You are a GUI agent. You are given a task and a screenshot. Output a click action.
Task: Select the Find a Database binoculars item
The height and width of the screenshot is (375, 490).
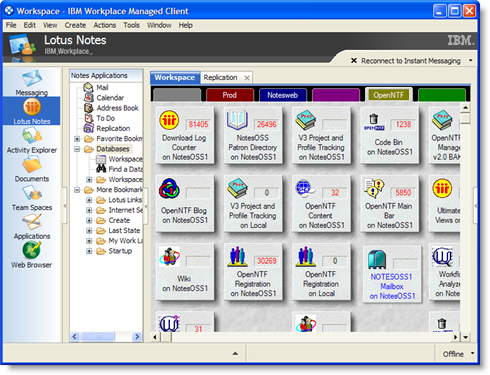click(x=119, y=169)
